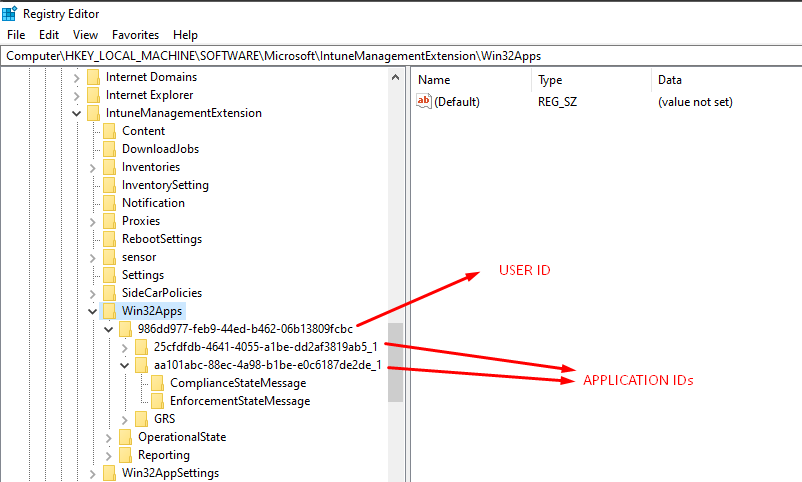Open the Help menu

pyautogui.click(x=185, y=35)
